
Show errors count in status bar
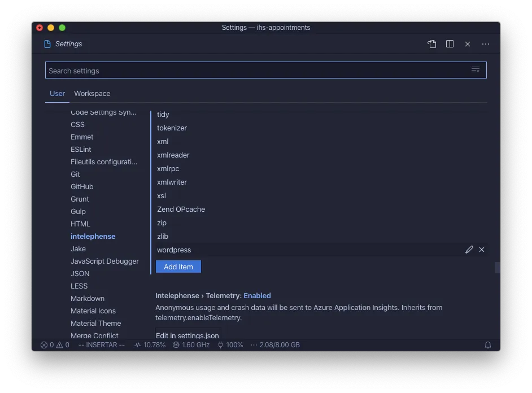point(47,345)
